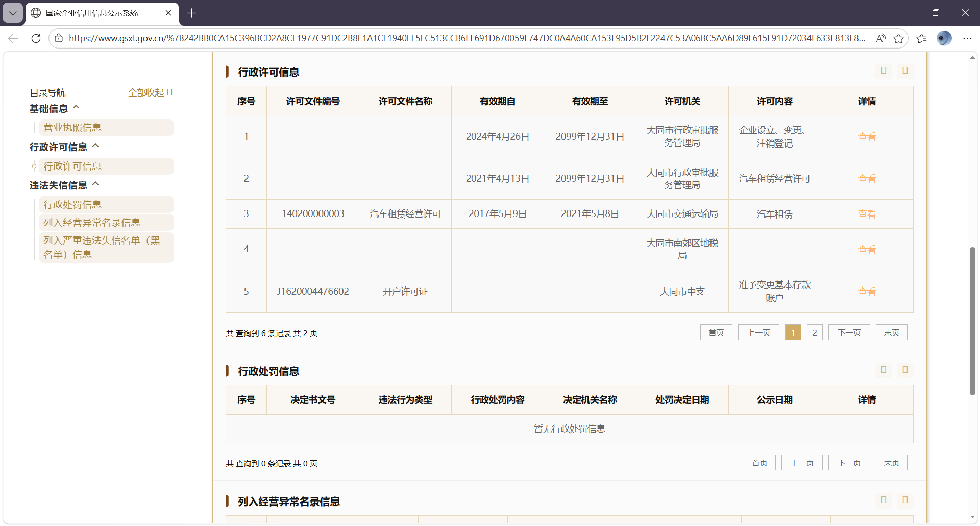View details for 汽车租赁经营许可 row 2
This screenshot has height=526, width=980.
click(867, 179)
